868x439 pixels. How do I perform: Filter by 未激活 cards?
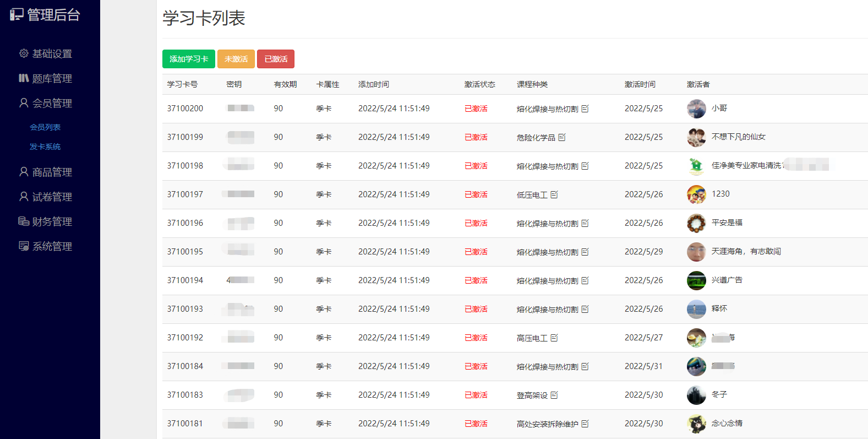pyautogui.click(x=236, y=59)
